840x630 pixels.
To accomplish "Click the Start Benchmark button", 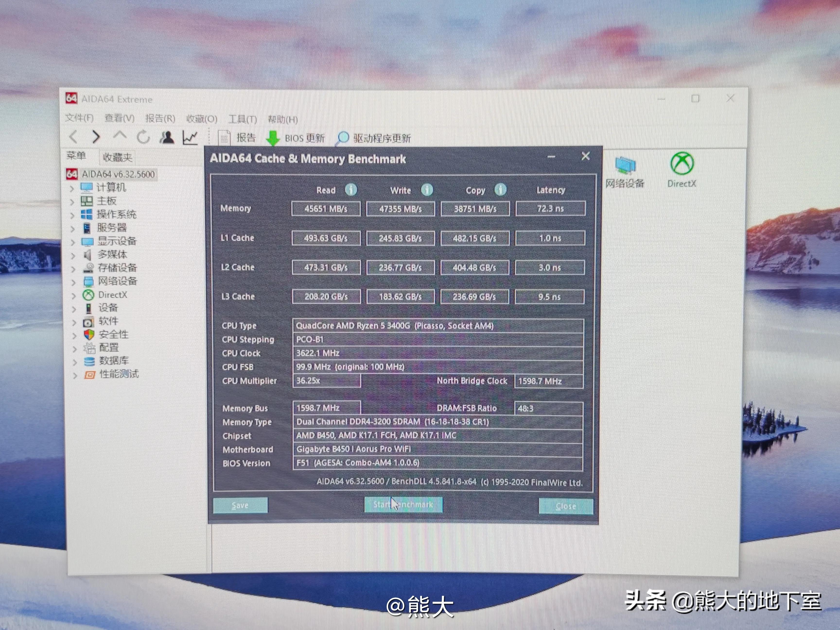I will point(403,504).
